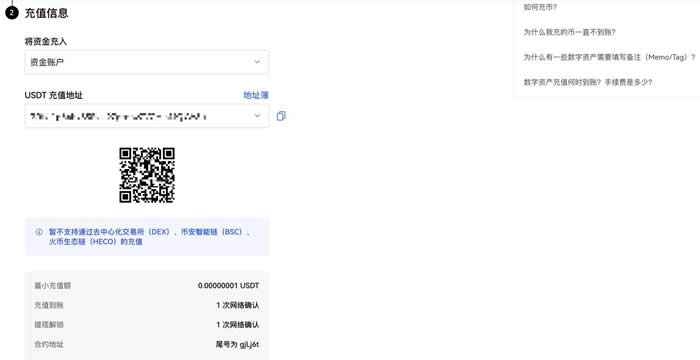This screenshot has height=360, width=700.
Task: Click the step 2 circle icon
Action: point(12,13)
